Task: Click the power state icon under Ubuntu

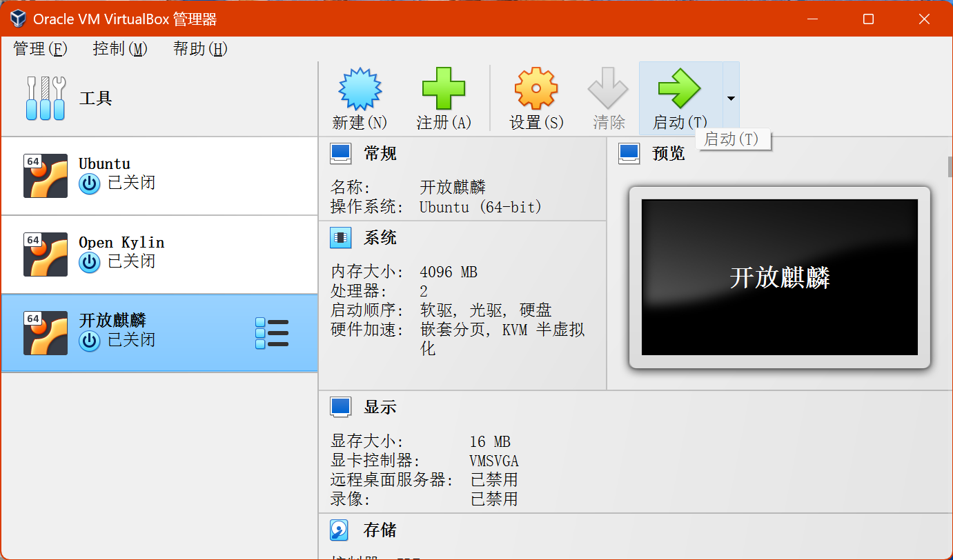Action: [89, 183]
